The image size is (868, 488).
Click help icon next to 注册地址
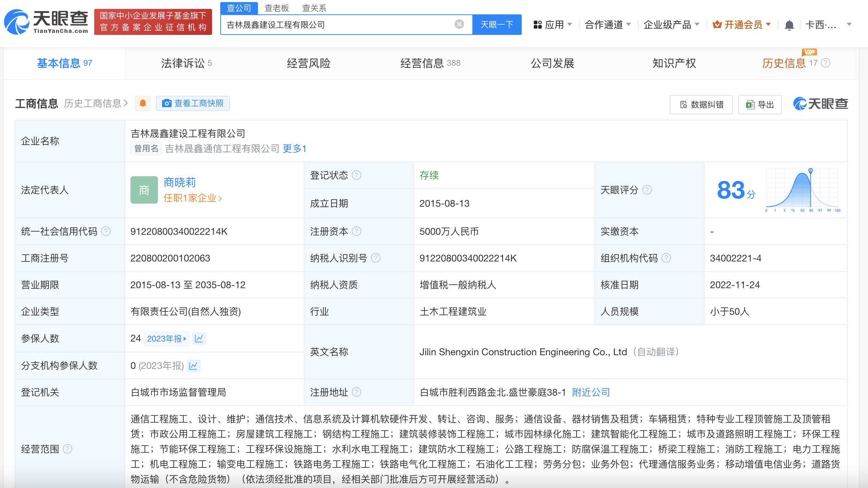[x=357, y=392]
